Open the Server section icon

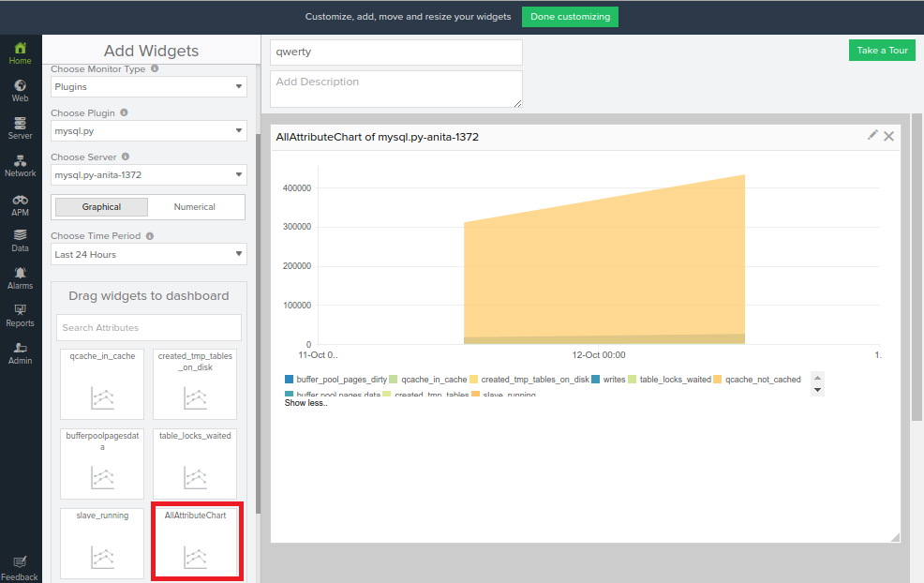20,123
